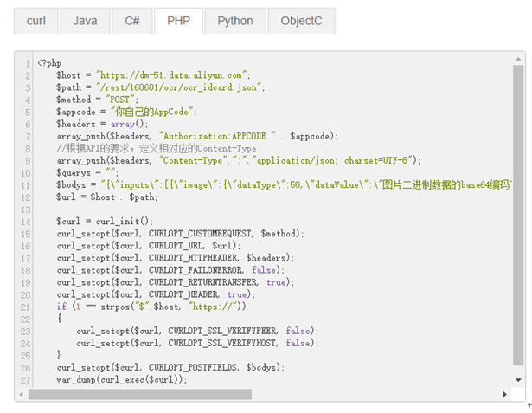Viewport: 532px width, 413px height.
Task: Select the PHP tab
Action: click(178, 21)
